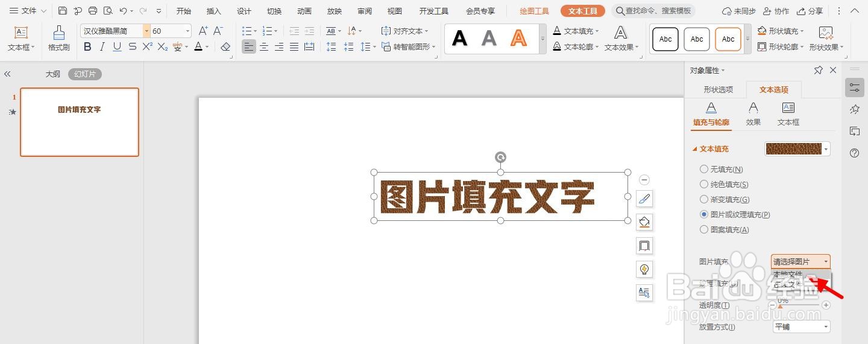Open 文本效果 menu
The image size is (868, 344).
[621, 39]
